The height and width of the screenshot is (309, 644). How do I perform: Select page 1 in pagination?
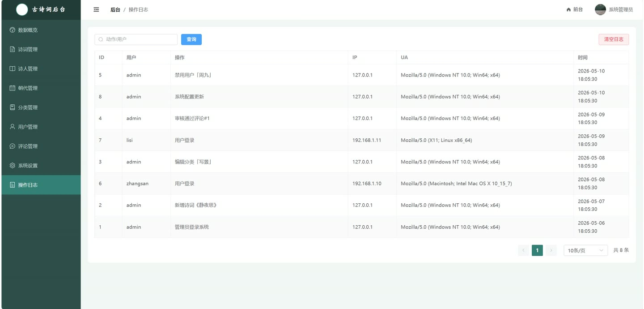(537, 250)
